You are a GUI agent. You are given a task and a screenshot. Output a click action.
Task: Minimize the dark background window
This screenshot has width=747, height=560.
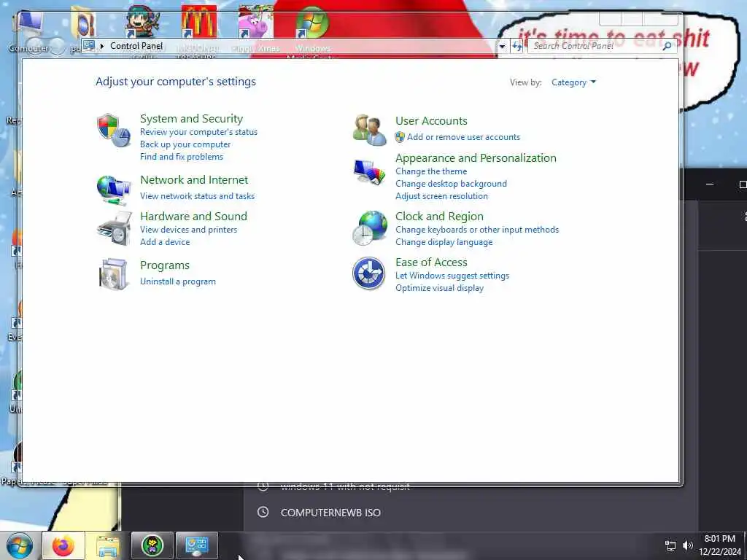pyautogui.click(x=710, y=184)
